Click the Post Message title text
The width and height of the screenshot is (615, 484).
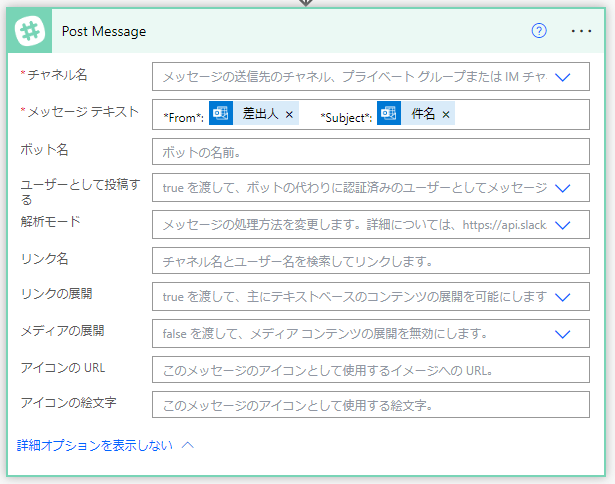[104, 31]
